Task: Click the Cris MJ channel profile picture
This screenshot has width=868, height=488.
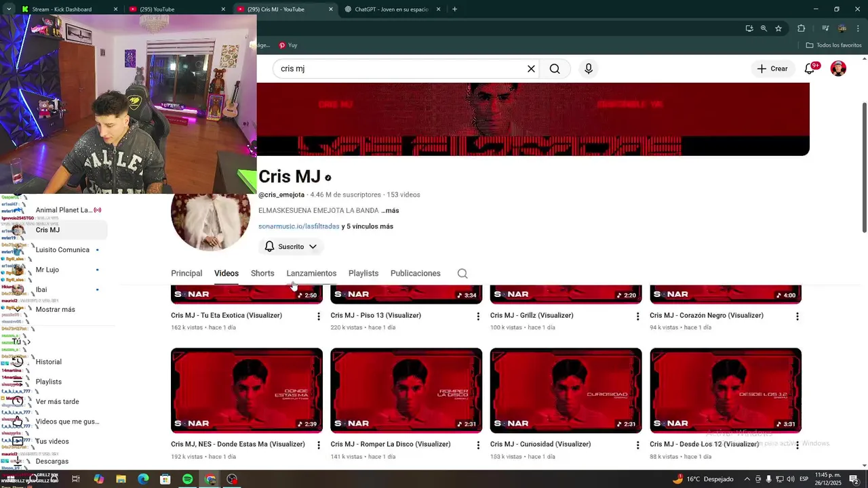Action: coord(211,222)
